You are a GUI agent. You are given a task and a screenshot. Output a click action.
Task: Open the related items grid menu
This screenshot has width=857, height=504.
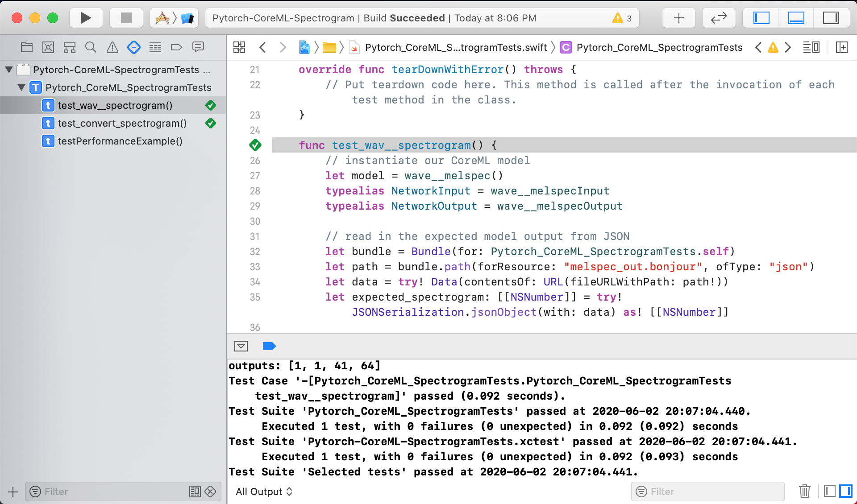click(x=239, y=47)
